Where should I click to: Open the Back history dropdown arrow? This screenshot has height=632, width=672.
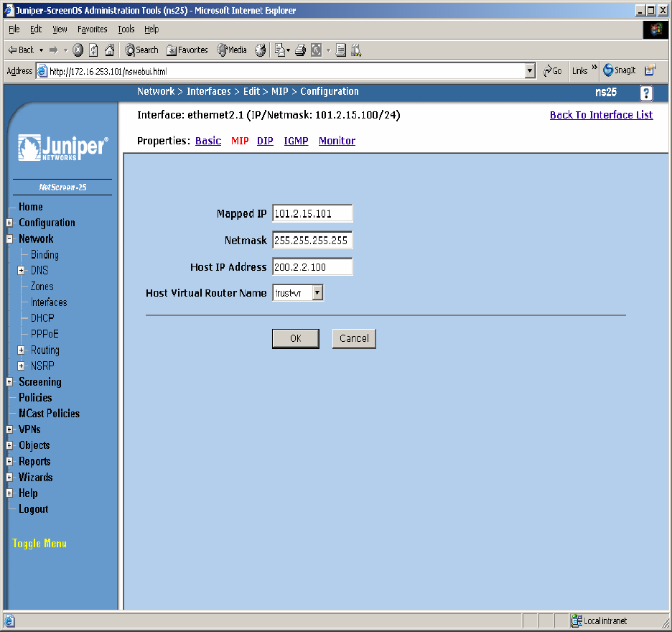41,50
